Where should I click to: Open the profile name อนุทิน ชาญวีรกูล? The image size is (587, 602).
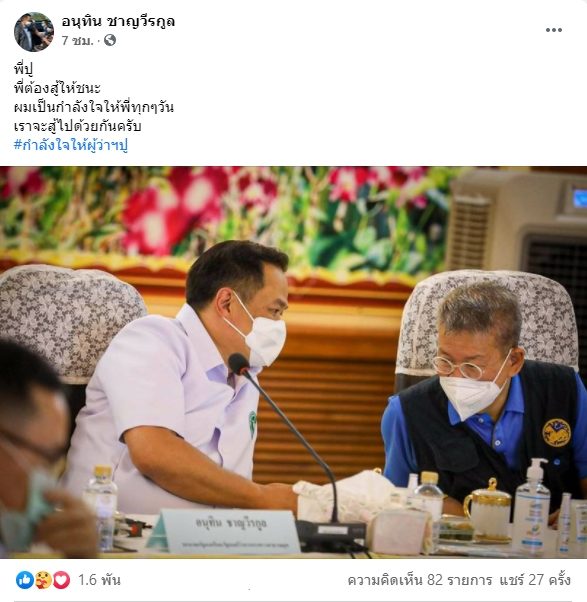(x=118, y=22)
